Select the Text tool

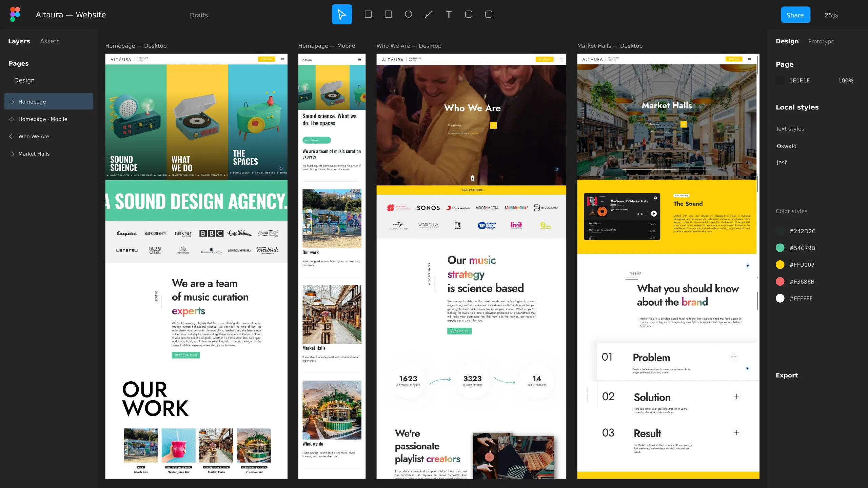tap(449, 14)
